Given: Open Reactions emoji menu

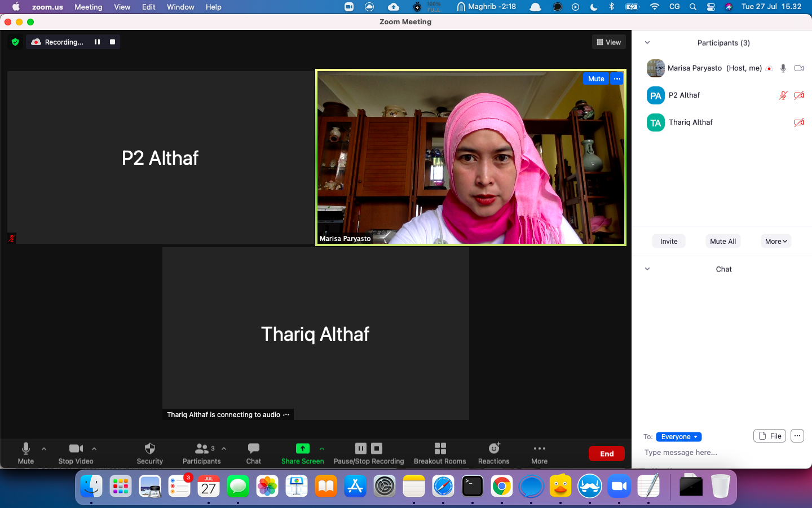Looking at the screenshot, I should [494, 453].
